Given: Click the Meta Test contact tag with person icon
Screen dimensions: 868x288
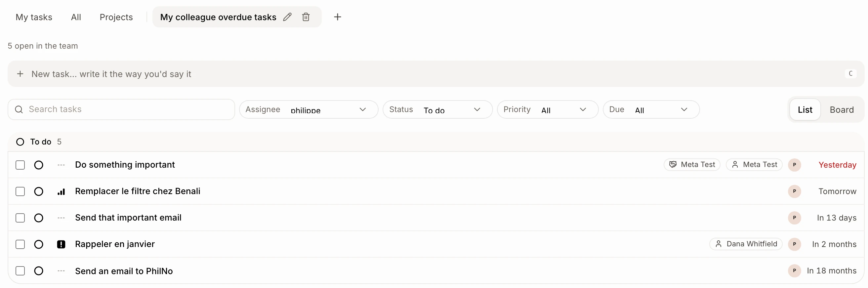Looking at the screenshot, I should [x=754, y=165].
